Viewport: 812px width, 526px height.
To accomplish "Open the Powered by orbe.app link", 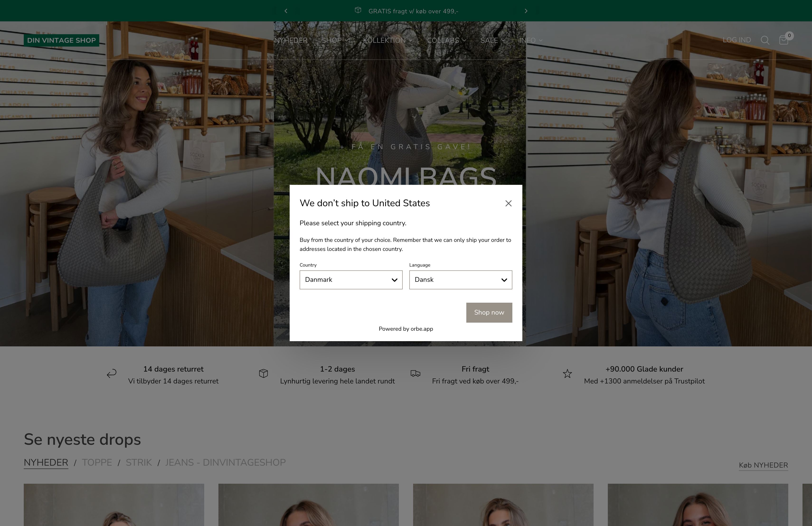I will (x=406, y=329).
